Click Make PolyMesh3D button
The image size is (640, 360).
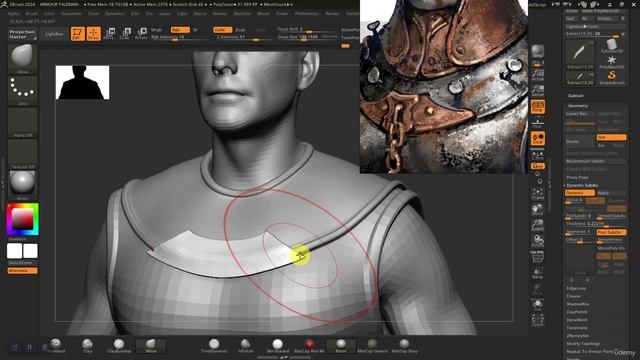[605, 11]
